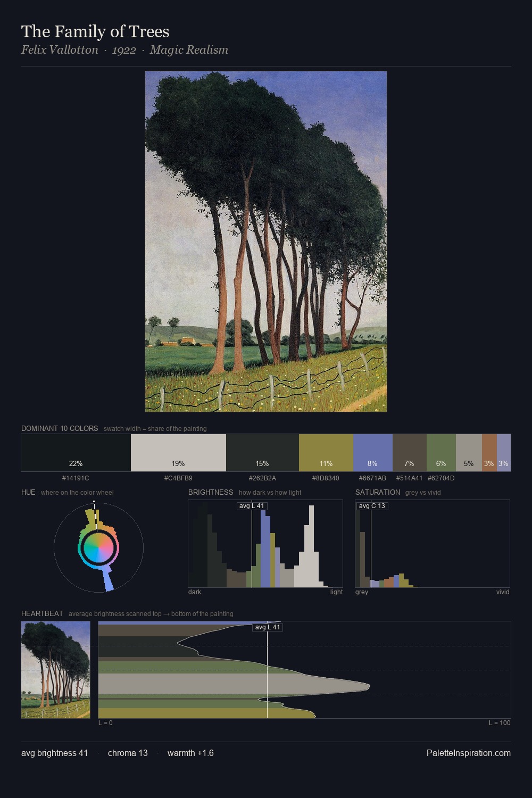Click the 'HUE' section heading
This screenshot has width=532, height=798.
(x=28, y=492)
